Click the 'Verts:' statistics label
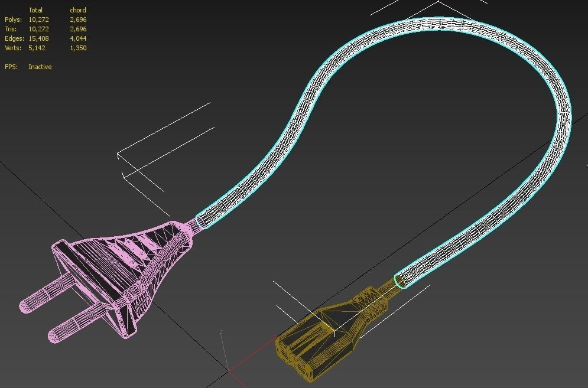588x388 pixels. pos(14,48)
